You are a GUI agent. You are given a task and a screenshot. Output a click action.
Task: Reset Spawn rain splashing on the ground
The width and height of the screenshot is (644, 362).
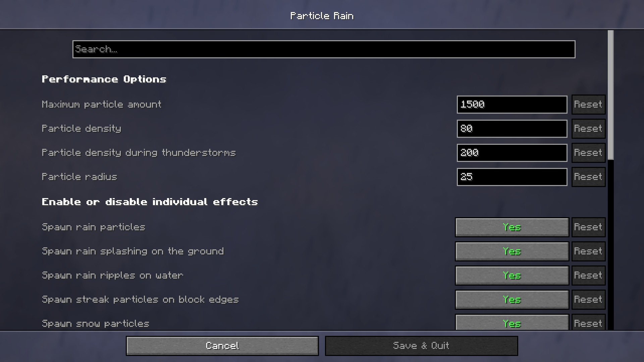tap(588, 251)
